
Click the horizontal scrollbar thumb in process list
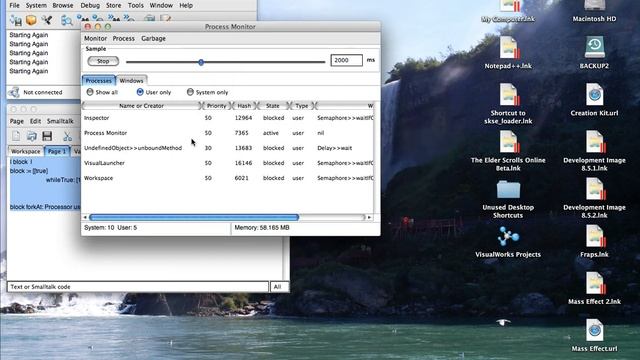tap(194, 218)
